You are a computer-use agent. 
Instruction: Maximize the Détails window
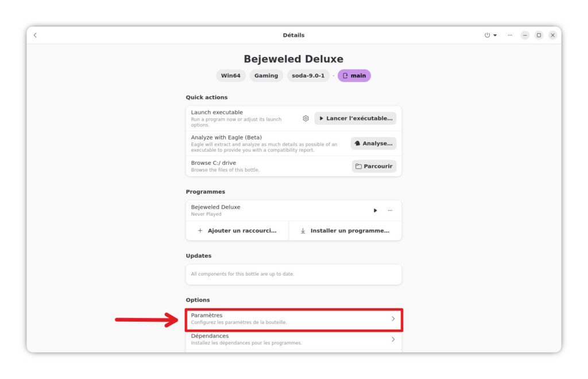tap(539, 35)
